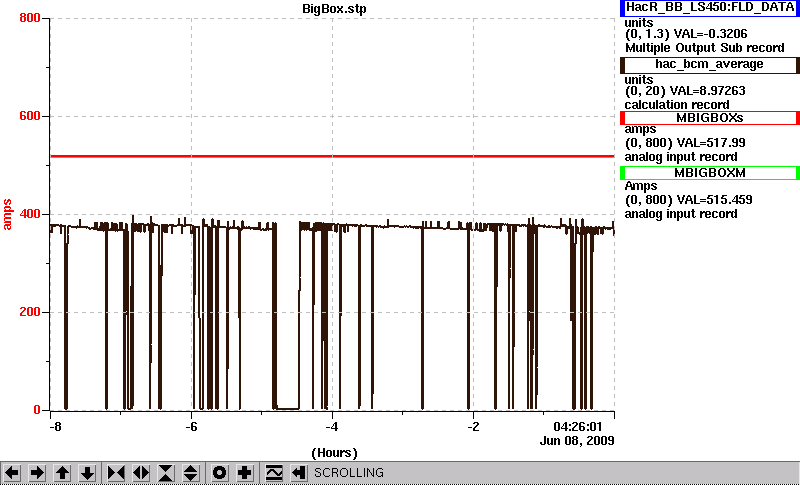
Task: Click the -2 tick label on the time axis
Action: coord(473,426)
